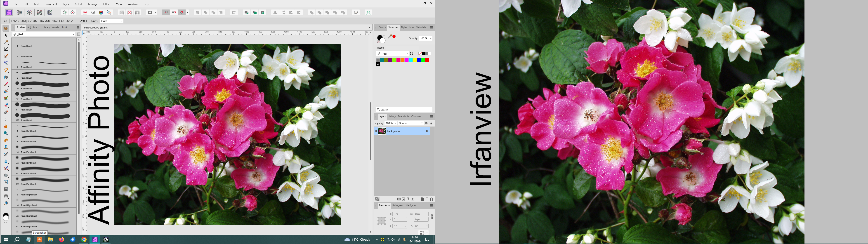The image size is (868, 244).
Task: Switch to Export Persona icon
Action: coord(50,12)
